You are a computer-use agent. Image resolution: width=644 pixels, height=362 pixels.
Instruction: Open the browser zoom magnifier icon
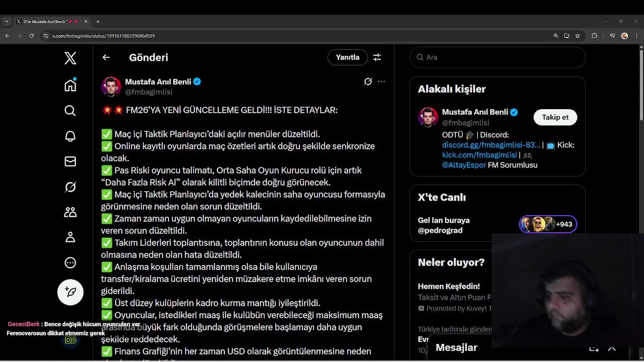pyautogui.click(x=556, y=36)
